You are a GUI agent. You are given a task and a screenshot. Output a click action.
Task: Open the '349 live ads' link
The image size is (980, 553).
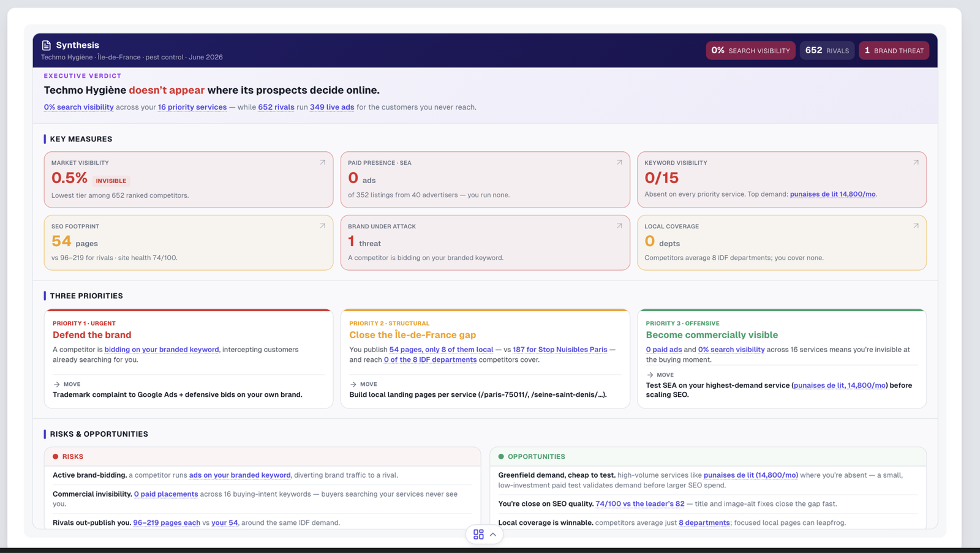(332, 107)
